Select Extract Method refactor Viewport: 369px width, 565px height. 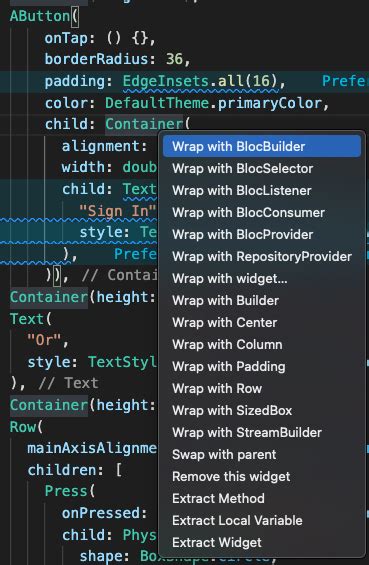point(262,498)
